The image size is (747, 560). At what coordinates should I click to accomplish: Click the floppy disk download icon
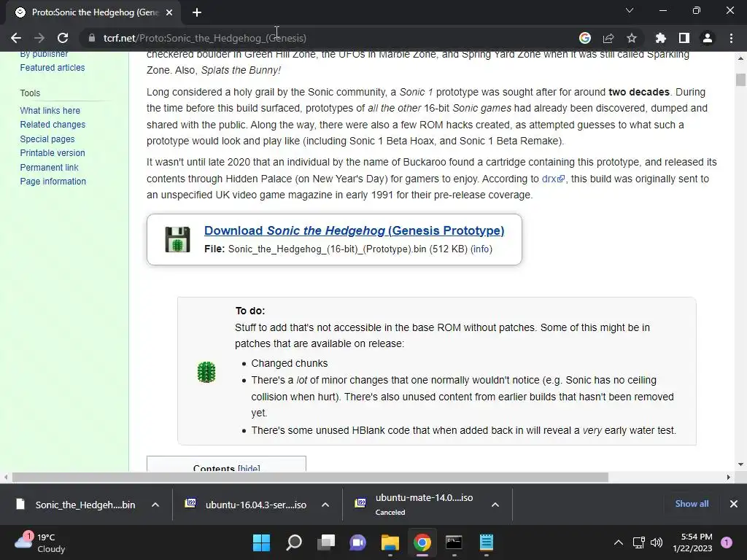coord(177,239)
